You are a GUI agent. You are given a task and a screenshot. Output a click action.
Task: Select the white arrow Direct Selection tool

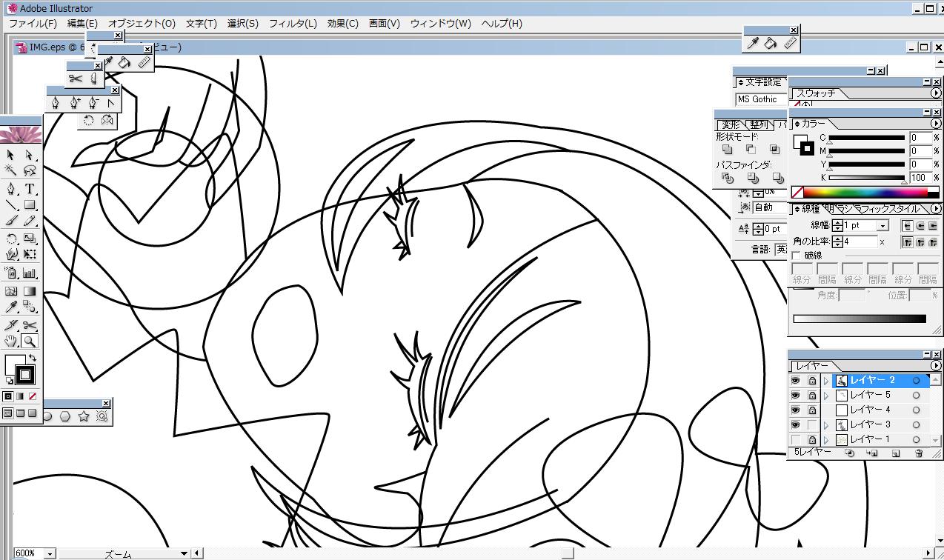tap(30, 155)
